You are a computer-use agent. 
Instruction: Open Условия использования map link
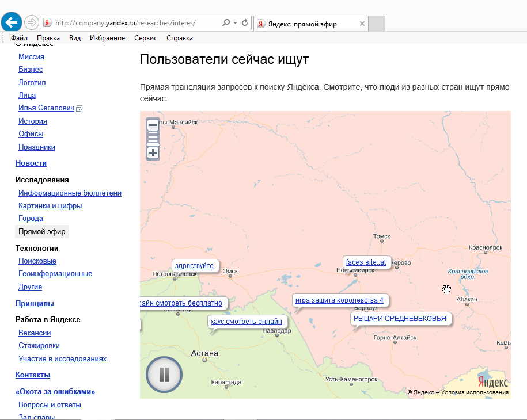point(475,392)
